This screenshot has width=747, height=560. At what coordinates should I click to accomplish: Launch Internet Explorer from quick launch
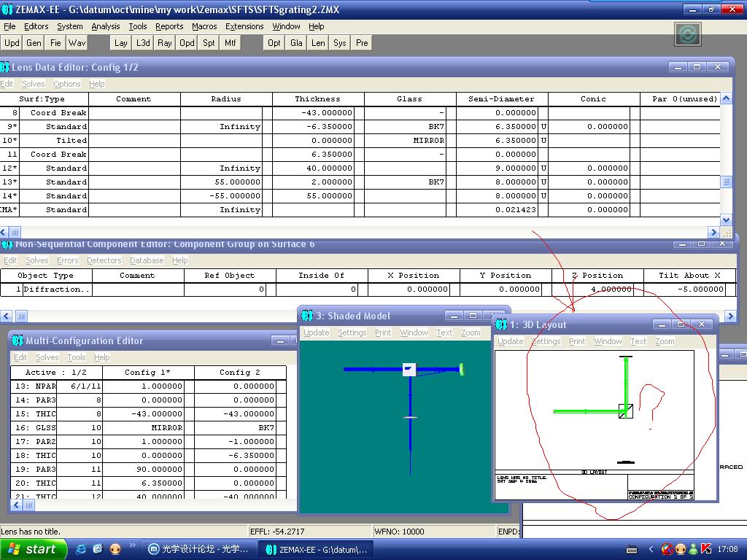click(81, 549)
